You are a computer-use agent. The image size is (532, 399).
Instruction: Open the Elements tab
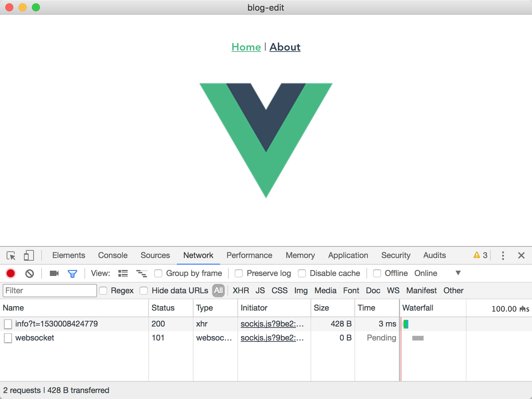(69, 255)
